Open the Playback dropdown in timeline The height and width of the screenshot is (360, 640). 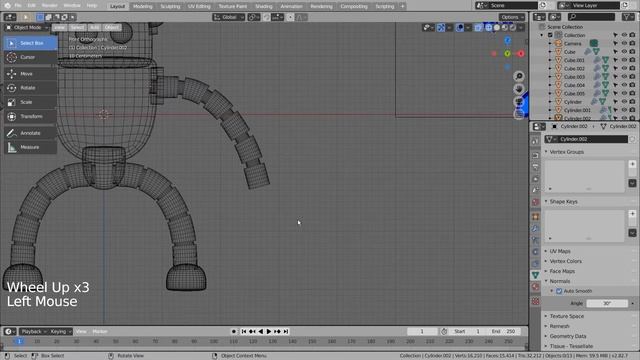pyautogui.click(x=33, y=331)
